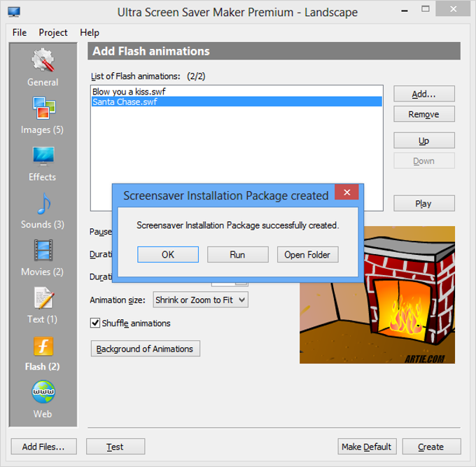476x467 pixels.
Task: Open the Sounds (3) section
Action: coord(43,211)
